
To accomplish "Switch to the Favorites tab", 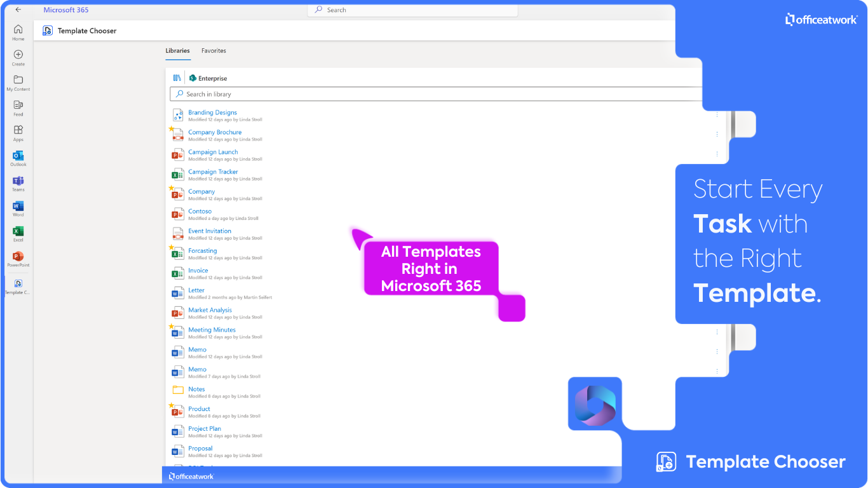I will tap(214, 51).
